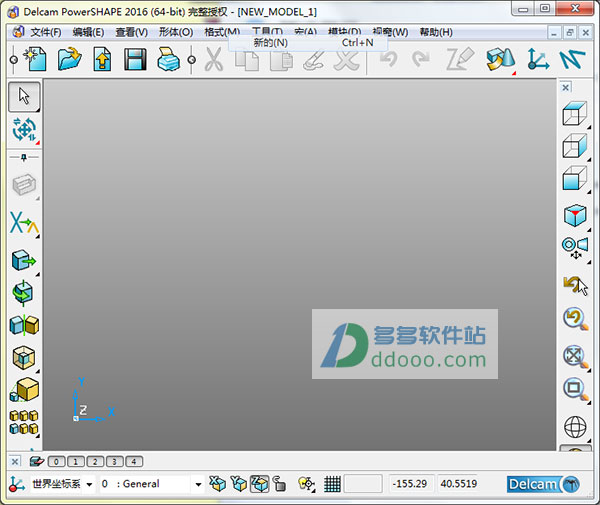Click the pattern array of cubes icon
This screenshot has width=600, height=505.
click(24, 422)
